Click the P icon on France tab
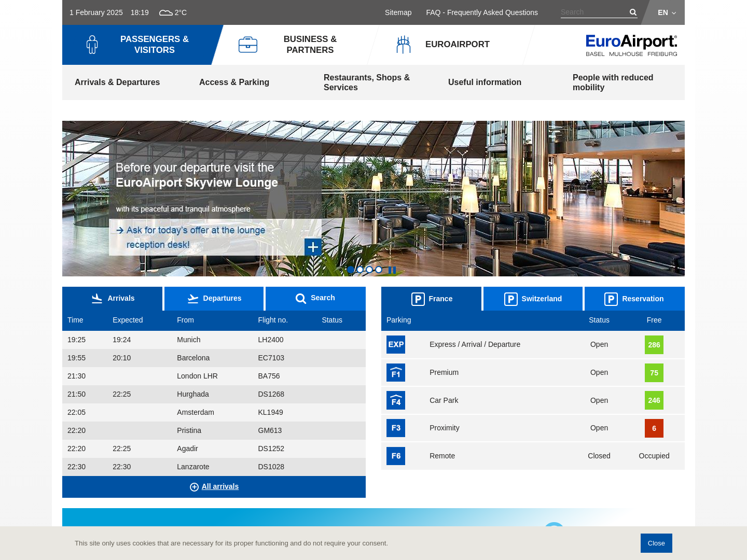The width and height of the screenshot is (747, 560). click(418, 299)
